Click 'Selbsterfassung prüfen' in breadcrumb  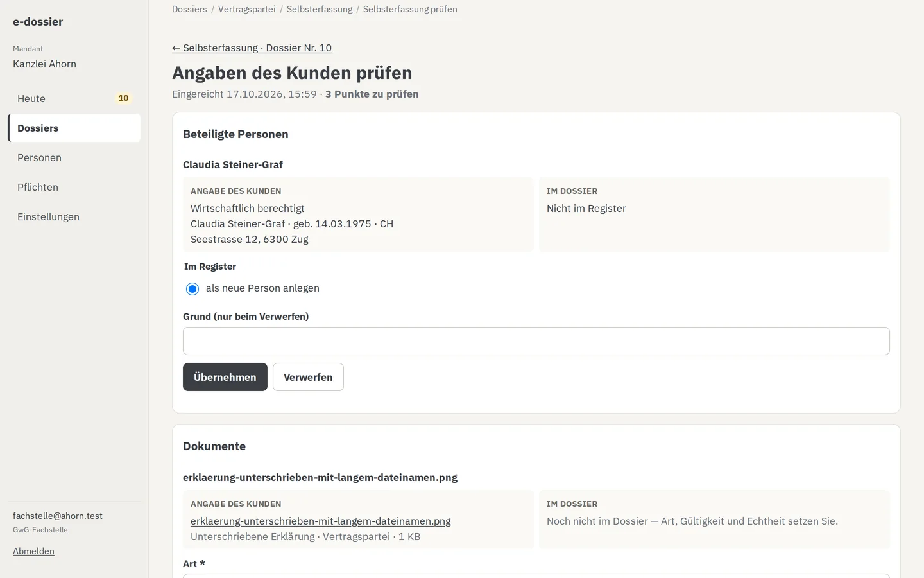coord(410,9)
